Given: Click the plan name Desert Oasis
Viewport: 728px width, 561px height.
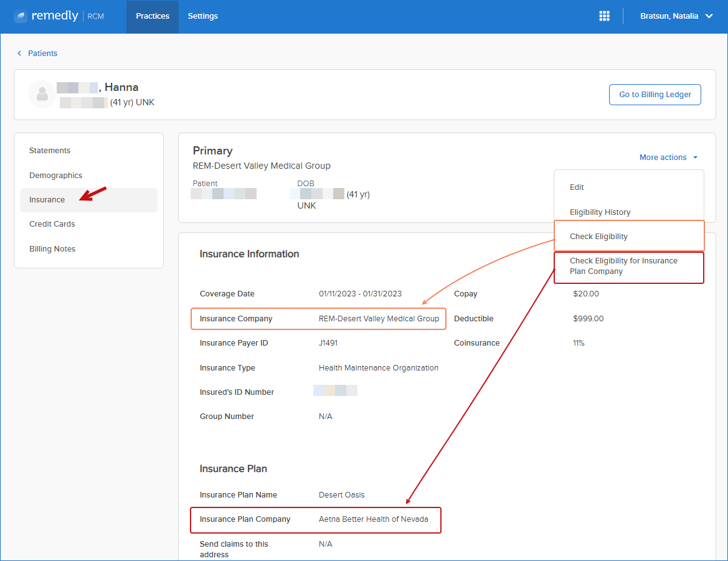Looking at the screenshot, I should coord(342,495).
